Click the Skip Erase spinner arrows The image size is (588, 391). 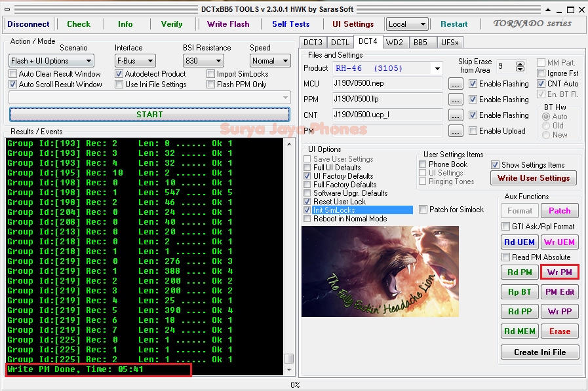pos(520,66)
